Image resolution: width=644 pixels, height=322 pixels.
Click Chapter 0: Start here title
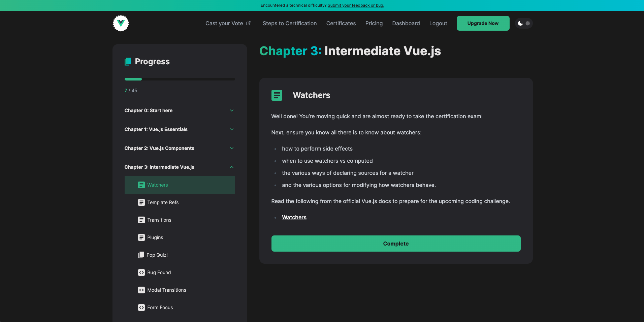click(149, 110)
